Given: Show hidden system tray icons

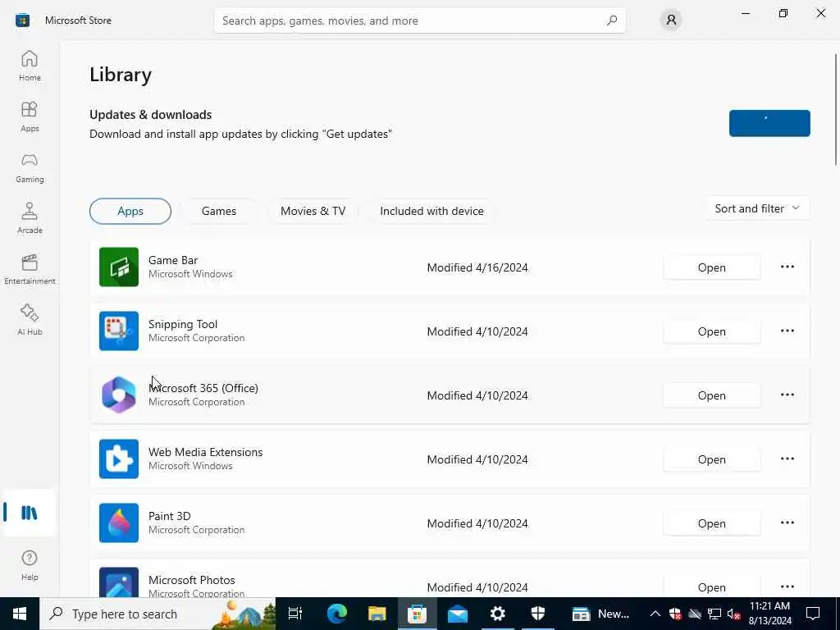Looking at the screenshot, I should pos(655,614).
